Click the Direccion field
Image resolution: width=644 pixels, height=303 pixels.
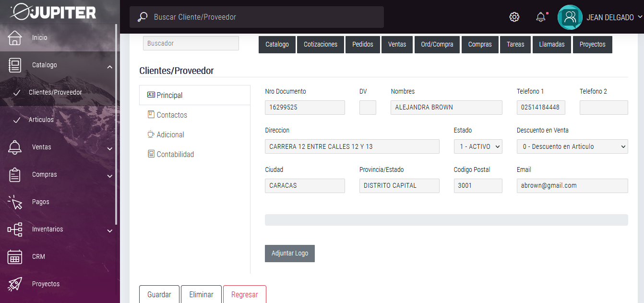pyautogui.click(x=352, y=146)
